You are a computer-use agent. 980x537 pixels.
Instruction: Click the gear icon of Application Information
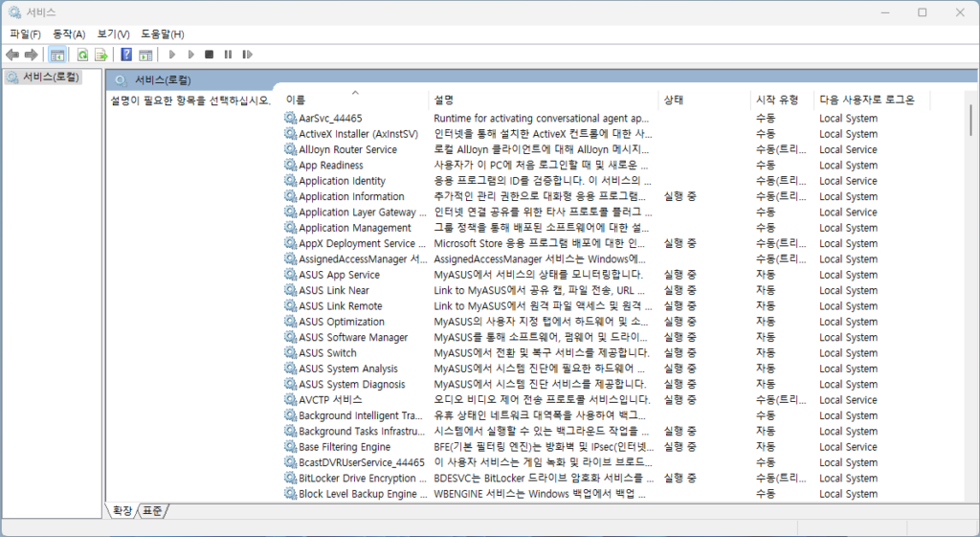click(x=290, y=196)
